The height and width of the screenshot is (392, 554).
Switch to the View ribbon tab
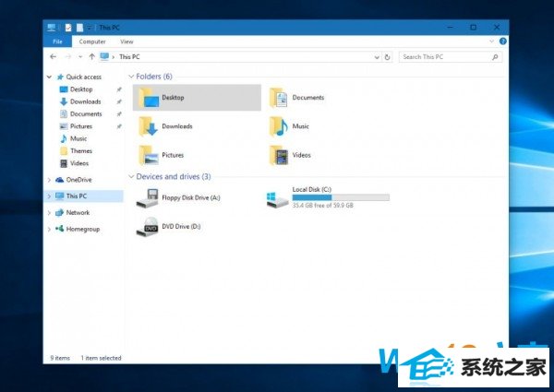coord(126,42)
